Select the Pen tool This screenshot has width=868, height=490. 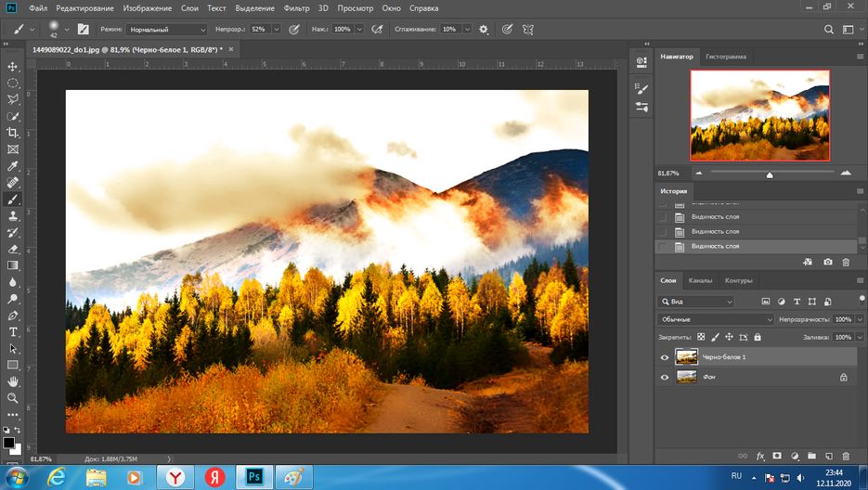[12, 316]
